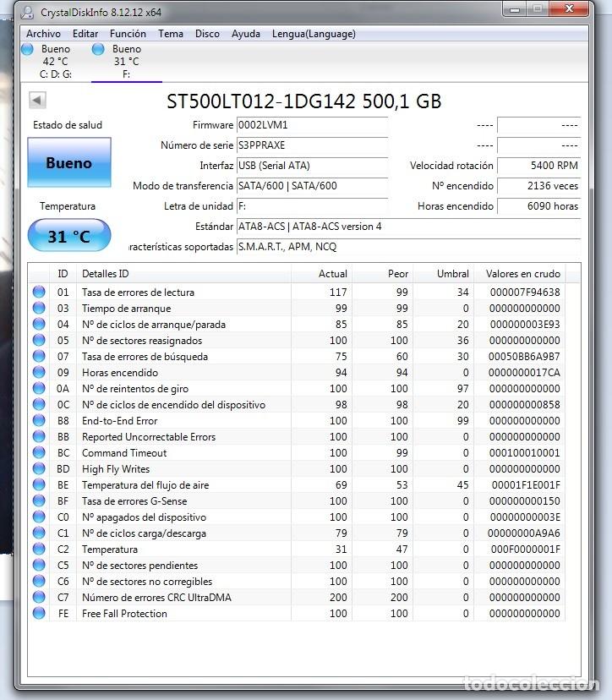Click disk title ST500LT012-1DG142 500,1 GB
The image size is (612, 700).
304,101
